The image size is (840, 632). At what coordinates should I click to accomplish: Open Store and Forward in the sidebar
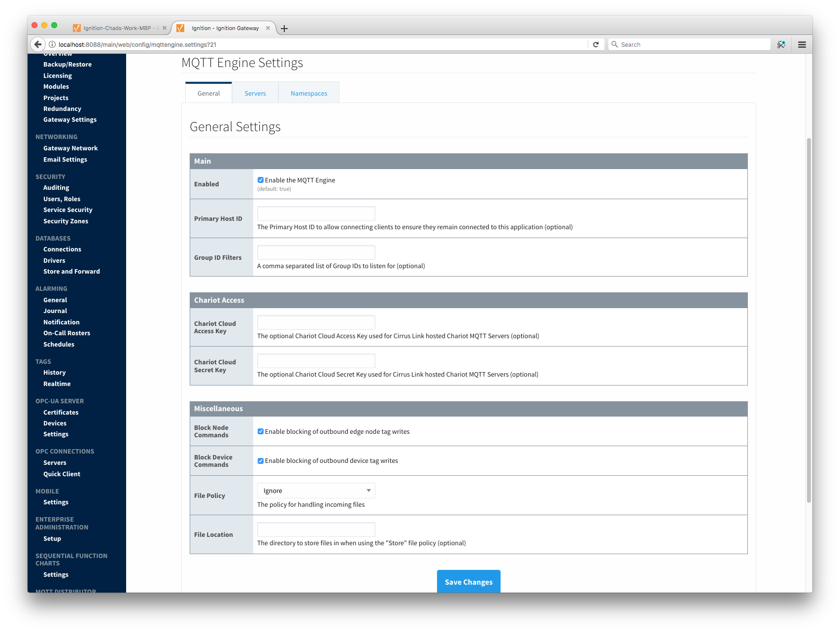click(71, 272)
